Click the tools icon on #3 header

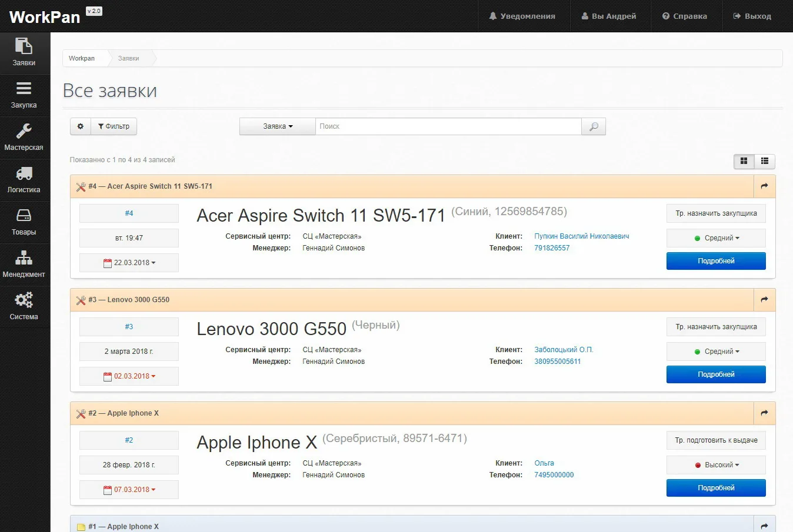tap(81, 300)
